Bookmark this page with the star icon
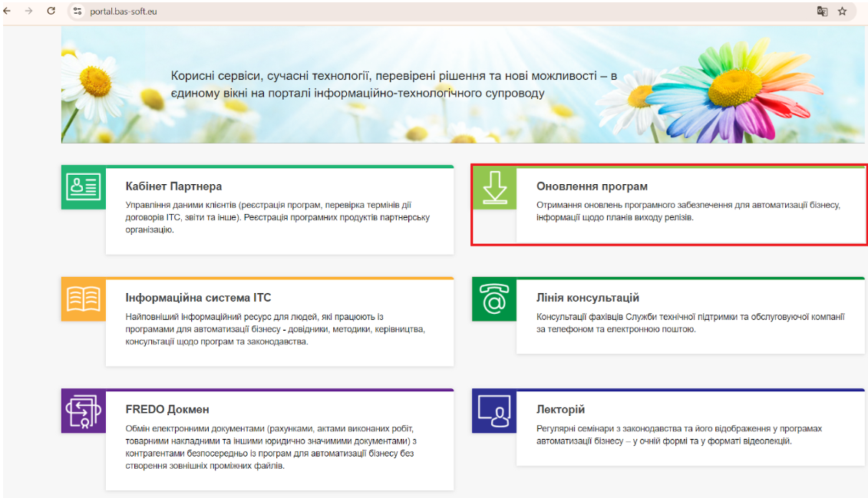The image size is (868, 498). click(x=842, y=12)
